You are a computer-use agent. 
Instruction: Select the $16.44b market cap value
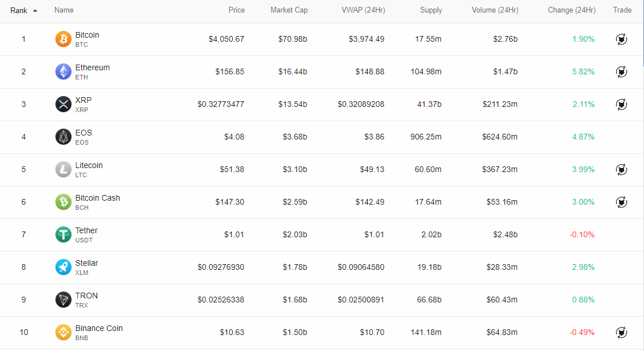click(x=292, y=71)
